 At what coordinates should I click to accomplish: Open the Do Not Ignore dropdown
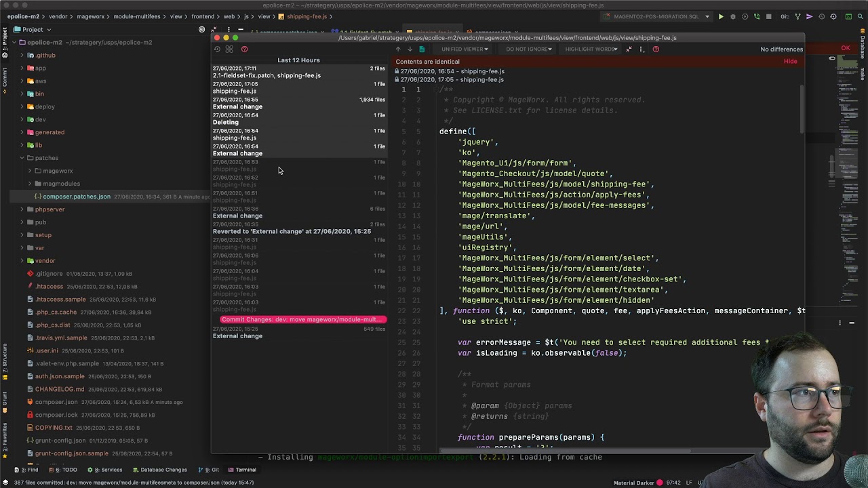coord(529,49)
